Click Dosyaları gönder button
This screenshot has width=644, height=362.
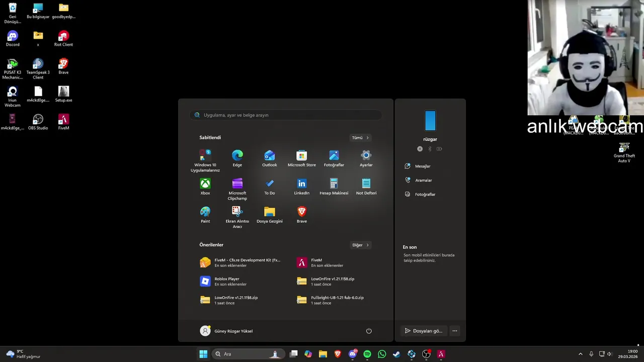pyautogui.click(x=424, y=331)
